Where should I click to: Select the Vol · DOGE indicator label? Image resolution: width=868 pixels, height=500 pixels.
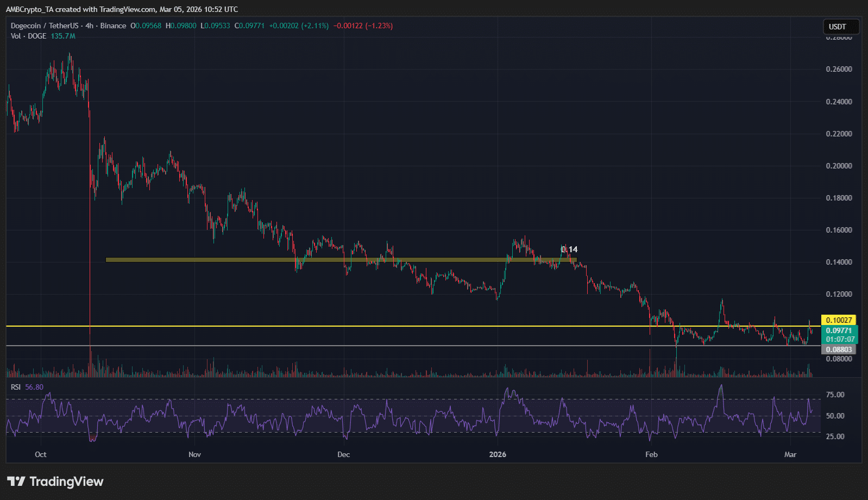coord(28,36)
